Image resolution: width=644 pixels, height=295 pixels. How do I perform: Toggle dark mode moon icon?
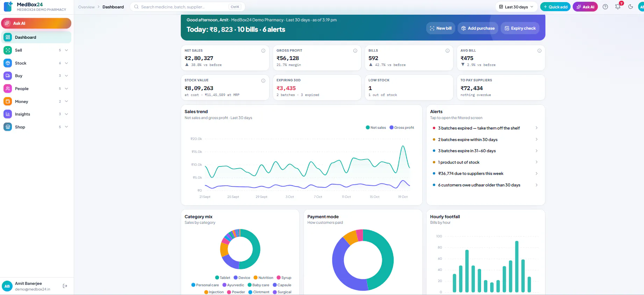coord(631,7)
